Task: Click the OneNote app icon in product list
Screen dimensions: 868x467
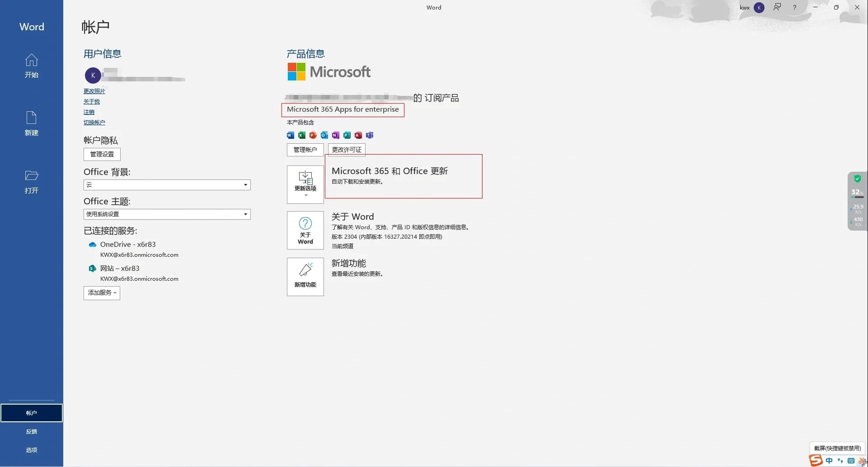Action: click(336, 135)
